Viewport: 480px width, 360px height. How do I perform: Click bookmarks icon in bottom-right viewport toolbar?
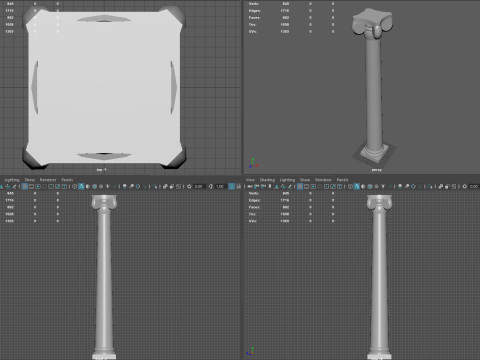[x=270, y=187]
